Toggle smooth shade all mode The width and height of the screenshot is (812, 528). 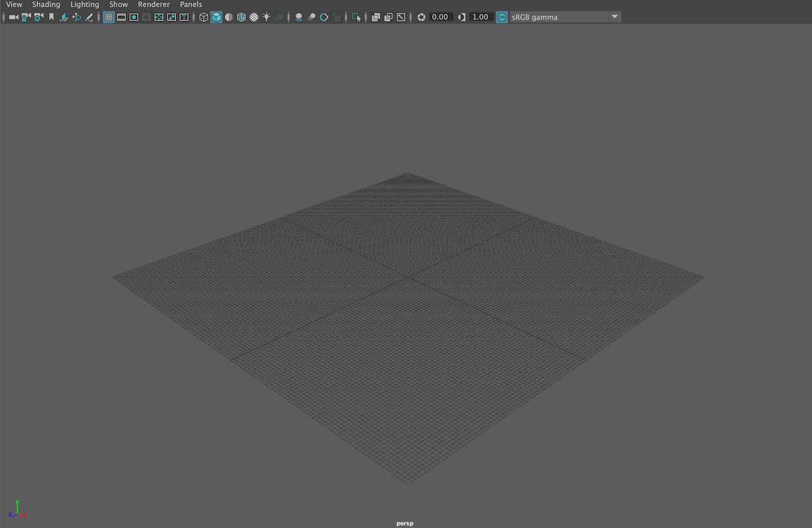tap(216, 16)
